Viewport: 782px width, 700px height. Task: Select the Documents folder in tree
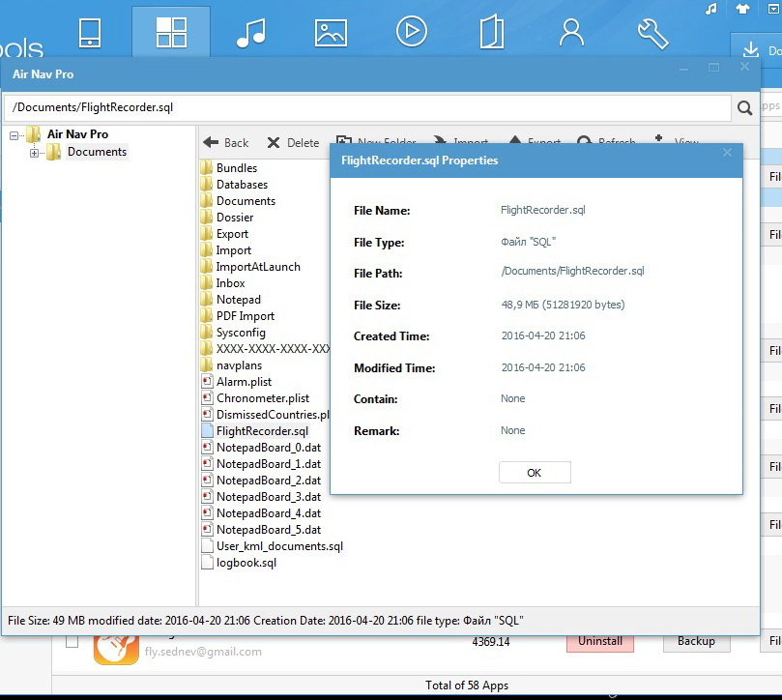click(96, 152)
